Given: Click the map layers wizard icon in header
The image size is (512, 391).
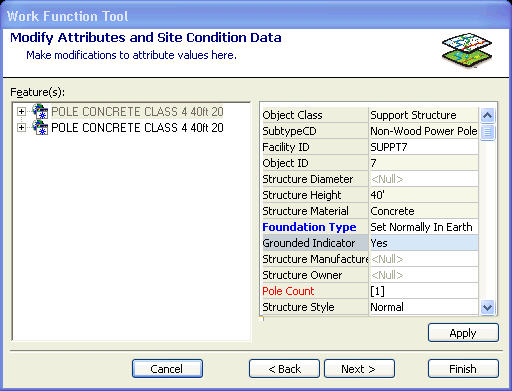Looking at the screenshot, I should tap(467, 50).
